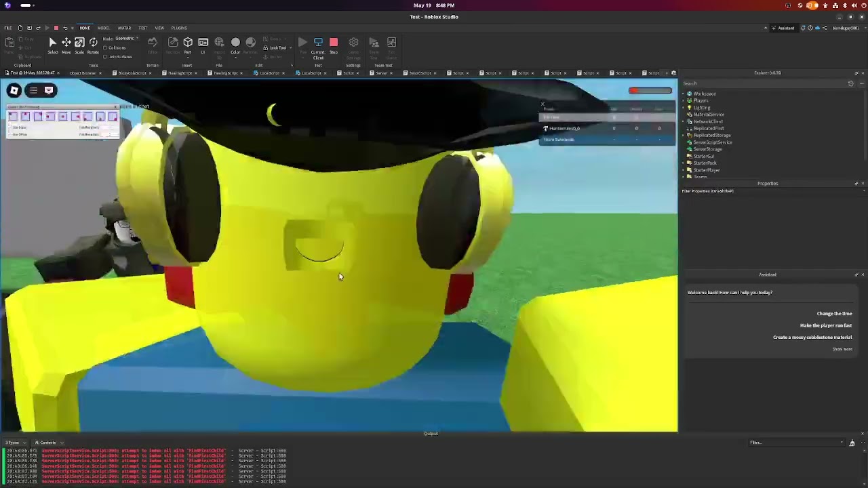The height and width of the screenshot is (488, 868).
Task: Click the Explorer filter history icon
Action: tap(850, 83)
